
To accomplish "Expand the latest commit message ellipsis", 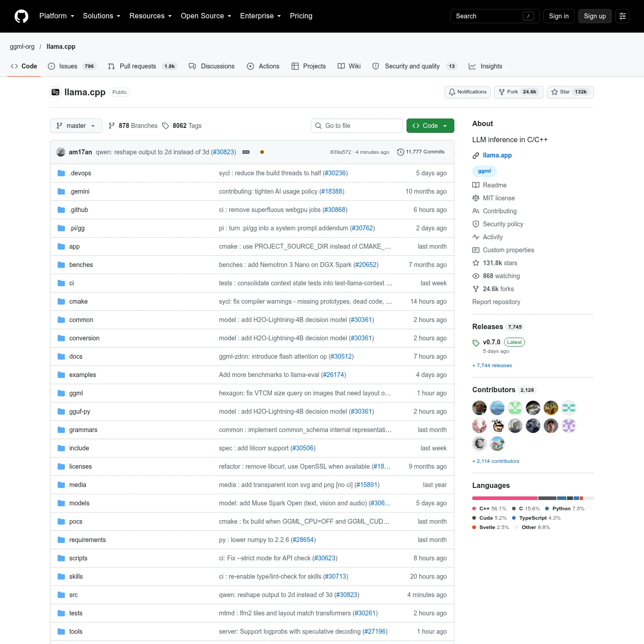I will click(246, 152).
